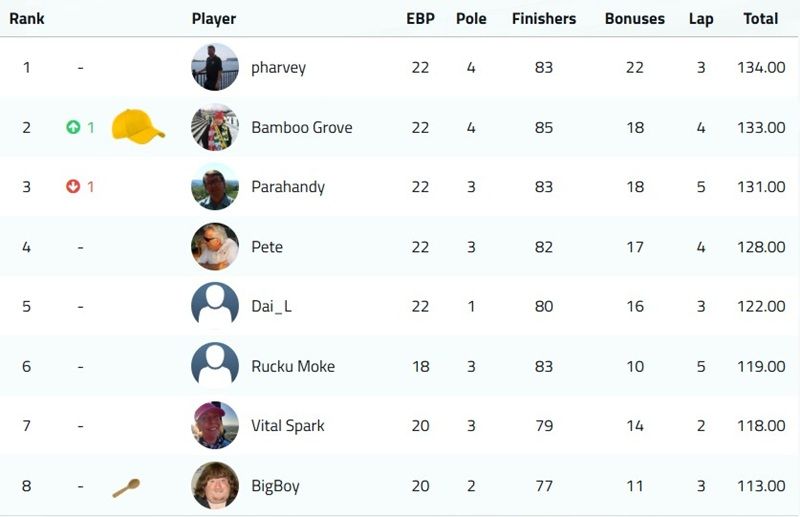The width and height of the screenshot is (800, 517).
Task: Click the Pole column header
Action: 471,19
